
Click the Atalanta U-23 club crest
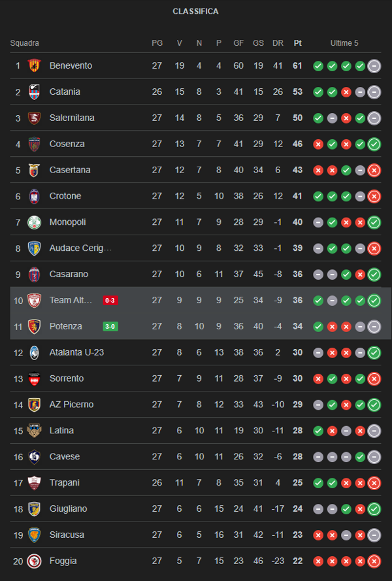[x=34, y=352]
